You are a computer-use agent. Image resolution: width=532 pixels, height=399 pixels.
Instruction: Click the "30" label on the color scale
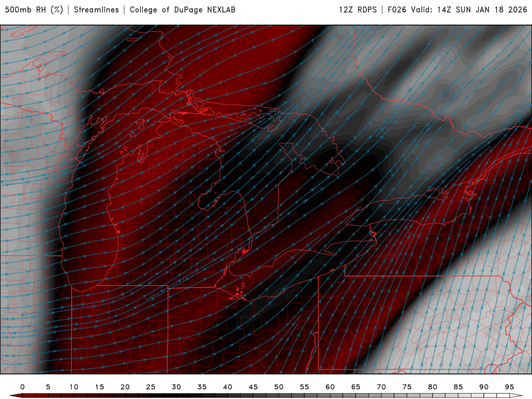[x=176, y=387]
